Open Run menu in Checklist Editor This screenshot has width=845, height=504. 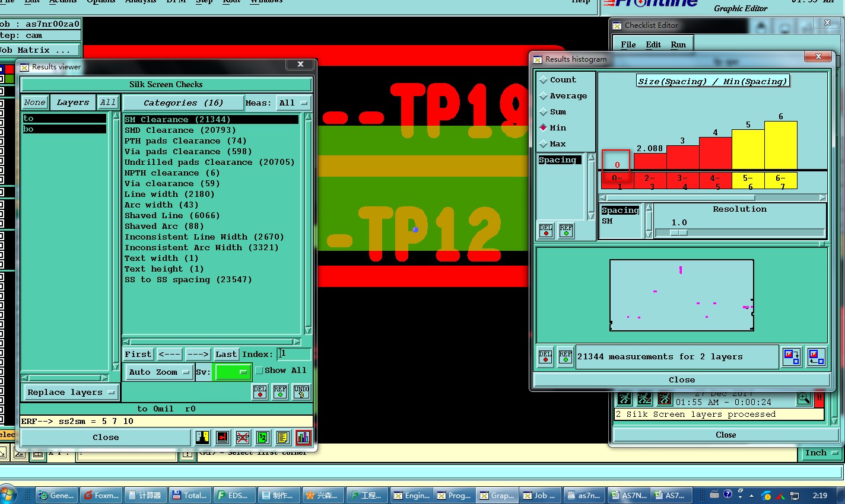678,44
